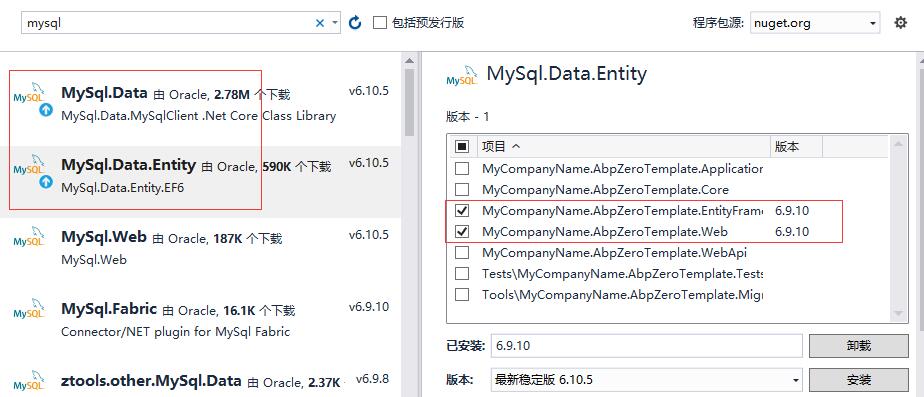Click the 已安装 6.9.10 field
924x397 pixels.
point(646,346)
